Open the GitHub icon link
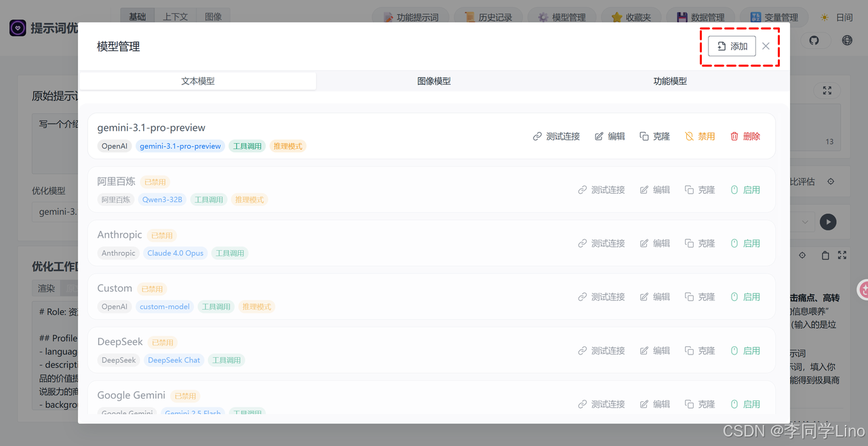 (814, 40)
